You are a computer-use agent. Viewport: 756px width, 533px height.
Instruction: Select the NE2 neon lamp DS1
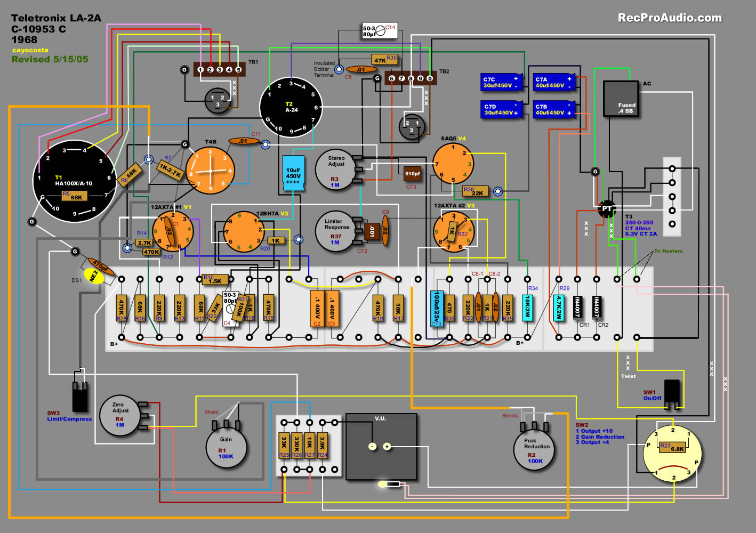click(x=95, y=275)
